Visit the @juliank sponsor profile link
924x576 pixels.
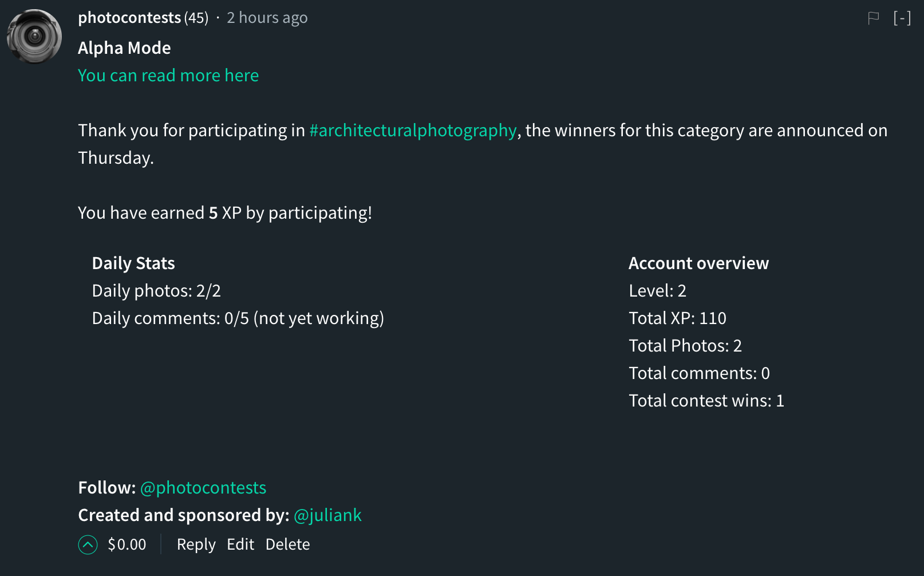point(327,515)
